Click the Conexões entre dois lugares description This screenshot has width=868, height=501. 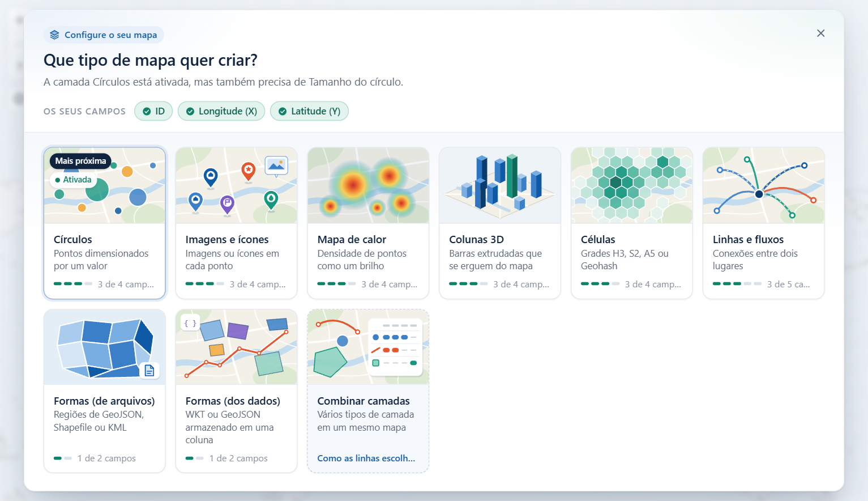(755, 260)
